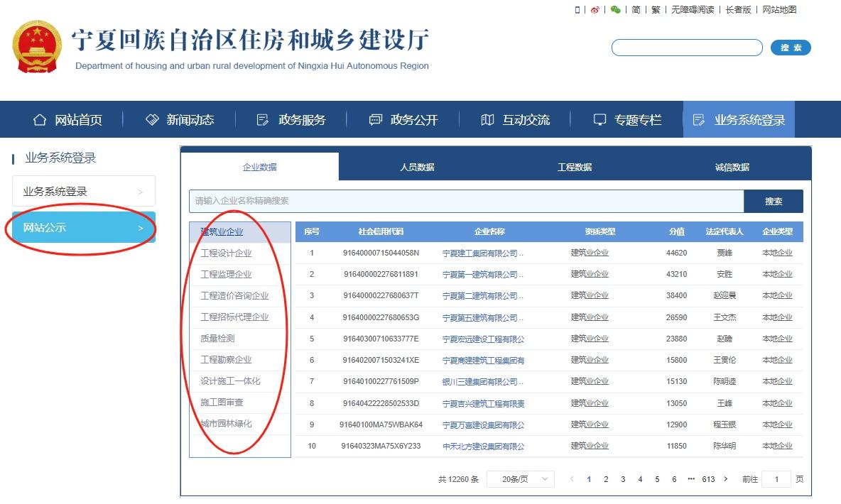841x504 pixels.
Task: Open company link 宁夏商建建筑工程集团有
Action: [483, 361]
